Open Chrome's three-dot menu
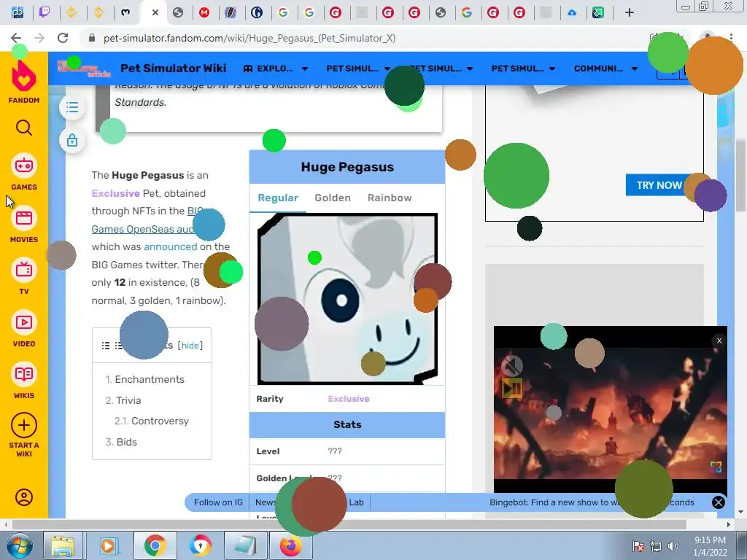The width and height of the screenshot is (747, 560). tap(731, 38)
